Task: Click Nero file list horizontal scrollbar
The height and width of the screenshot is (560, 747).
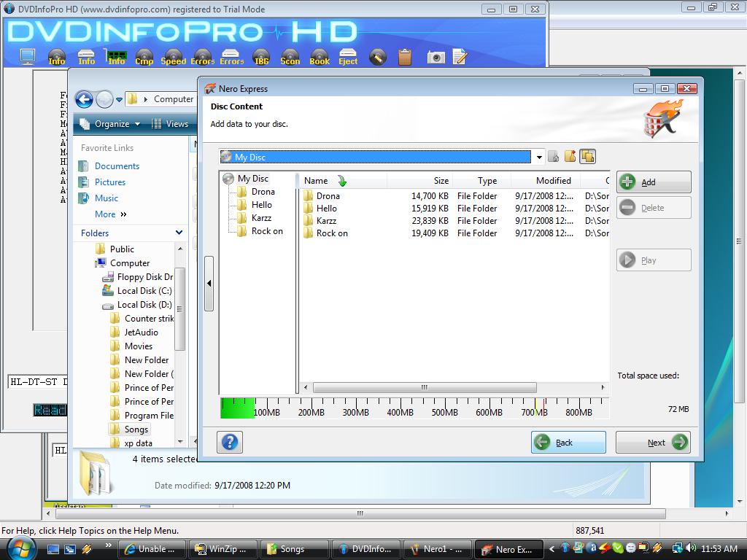Action: (425, 387)
